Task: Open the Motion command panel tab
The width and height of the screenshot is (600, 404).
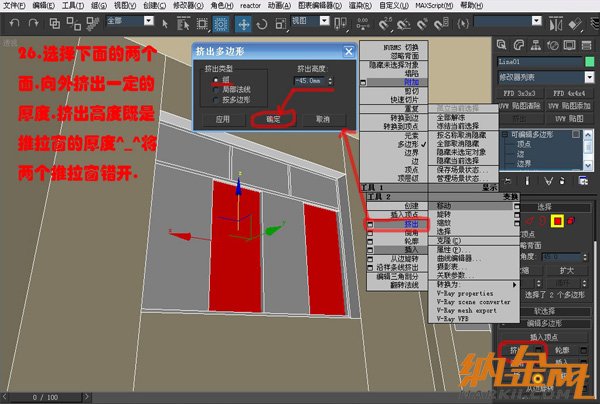Action: click(x=553, y=45)
